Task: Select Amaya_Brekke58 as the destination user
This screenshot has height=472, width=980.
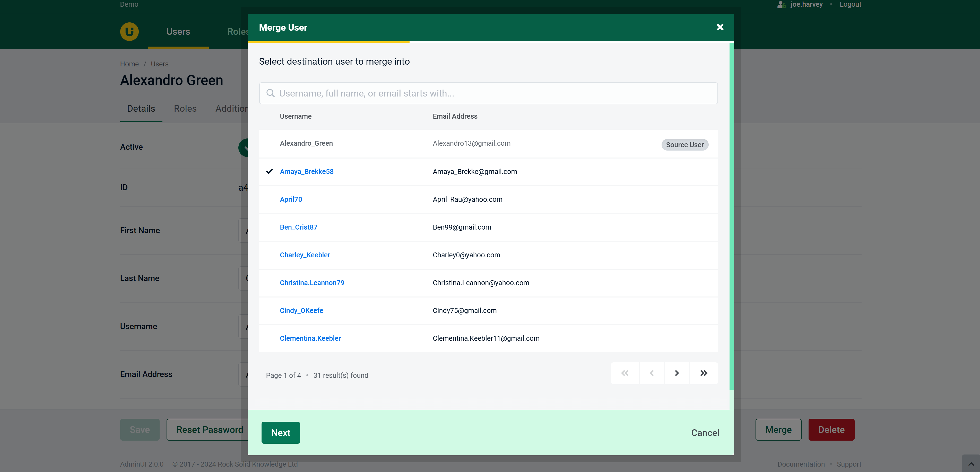Action: pyautogui.click(x=307, y=172)
